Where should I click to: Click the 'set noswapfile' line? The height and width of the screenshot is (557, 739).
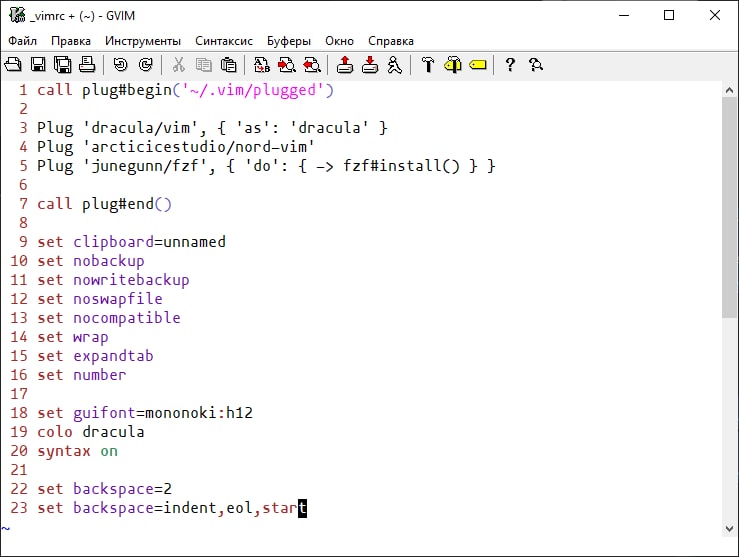click(x=99, y=299)
